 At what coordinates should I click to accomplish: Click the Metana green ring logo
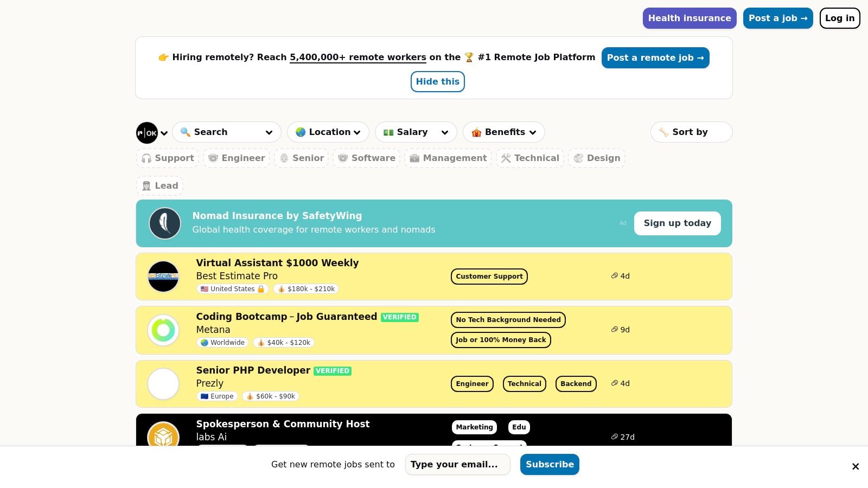pyautogui.click(x=163, y=330)
